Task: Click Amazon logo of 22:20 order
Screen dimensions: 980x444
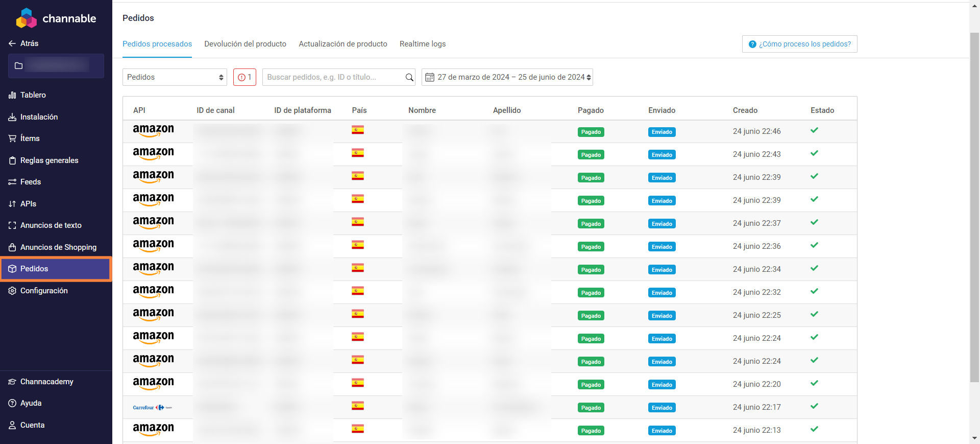Action: 153,384
